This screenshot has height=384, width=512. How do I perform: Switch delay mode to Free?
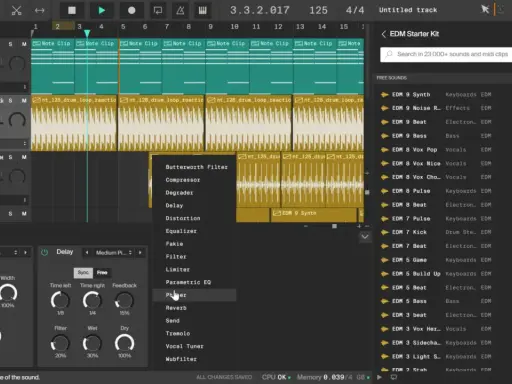coord(102,273)
